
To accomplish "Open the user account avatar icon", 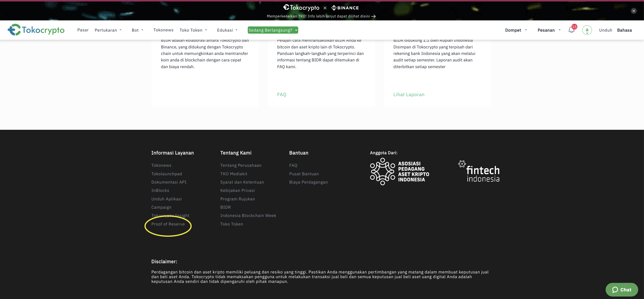I will point(587,30).
